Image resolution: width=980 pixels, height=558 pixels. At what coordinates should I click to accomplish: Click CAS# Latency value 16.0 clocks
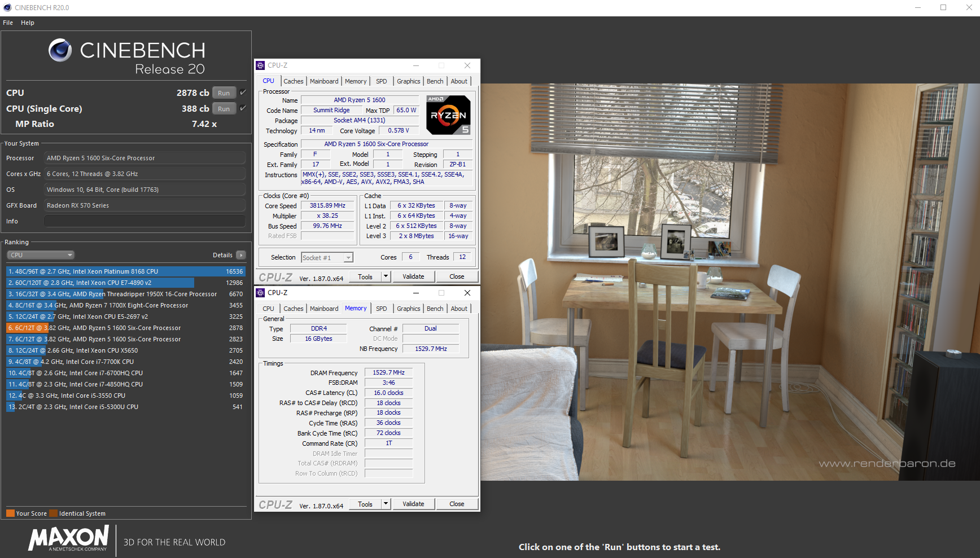(x=388, y=393)
